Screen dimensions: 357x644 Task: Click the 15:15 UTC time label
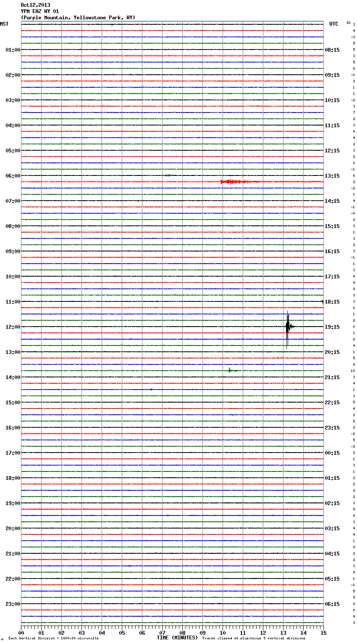click(x=332, y=226)
